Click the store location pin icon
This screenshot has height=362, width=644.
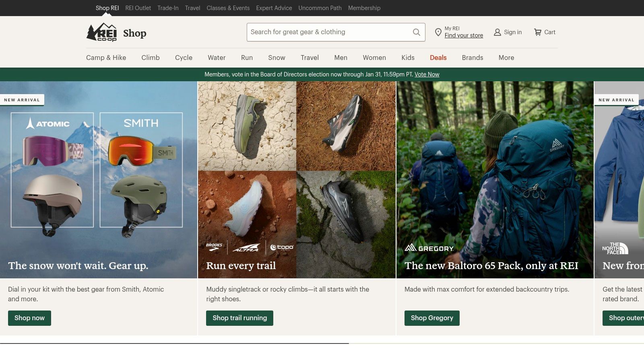438,32
